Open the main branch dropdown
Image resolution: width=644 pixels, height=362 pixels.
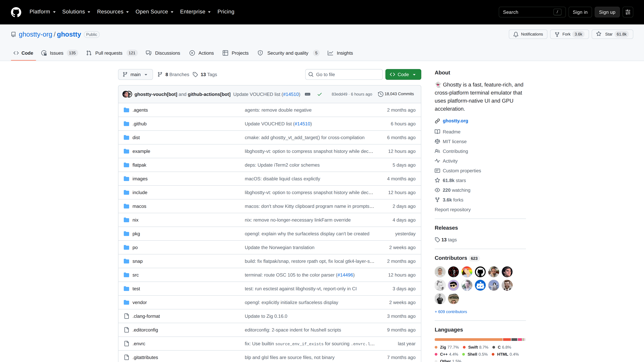coord(135,74)
